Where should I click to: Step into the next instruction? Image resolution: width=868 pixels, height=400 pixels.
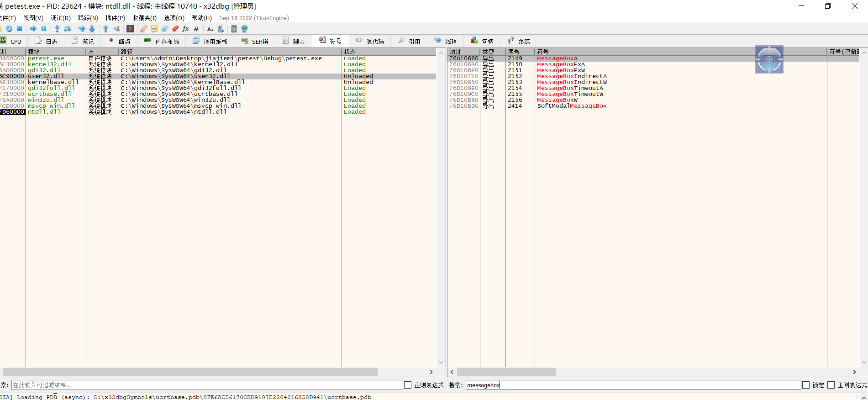pos(57,29)
